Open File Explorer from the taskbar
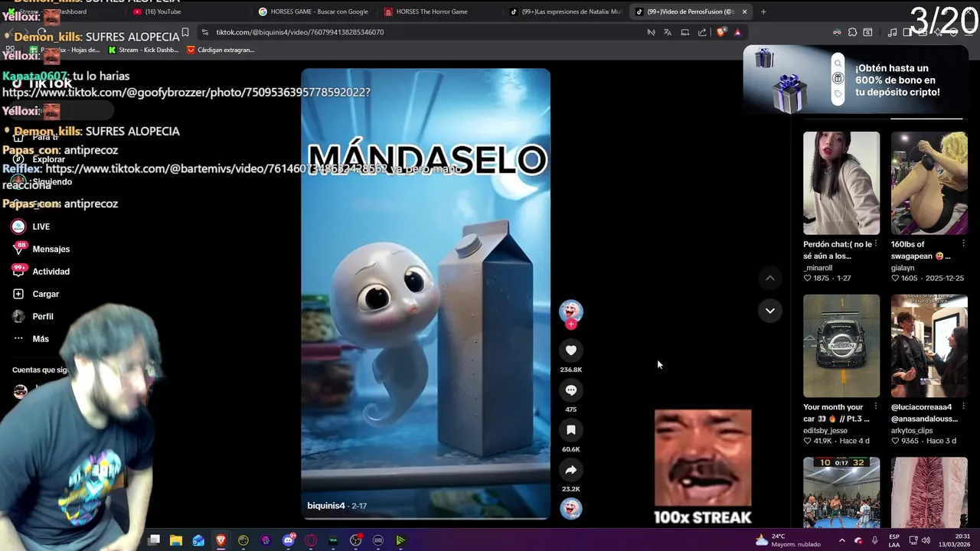980x551 pixels. [175, 540]
